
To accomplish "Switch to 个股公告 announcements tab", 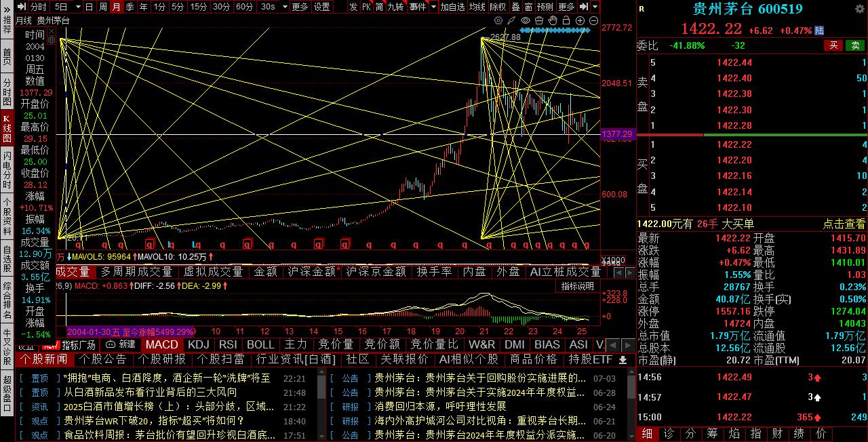I will pos(104,359).
